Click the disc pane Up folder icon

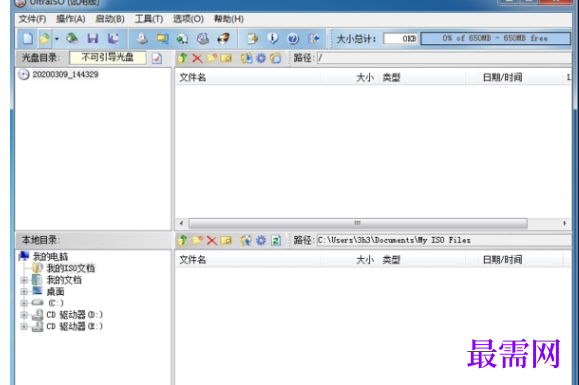click(182, 58)
